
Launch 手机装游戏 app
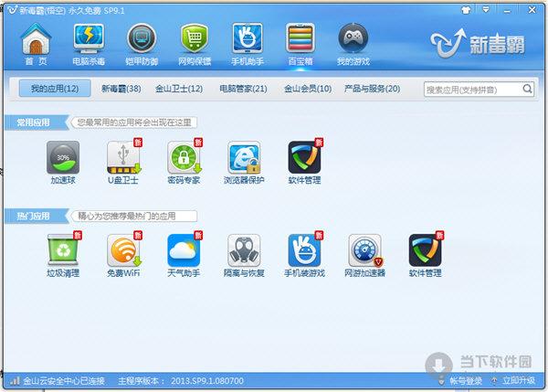tap(304, 255)
